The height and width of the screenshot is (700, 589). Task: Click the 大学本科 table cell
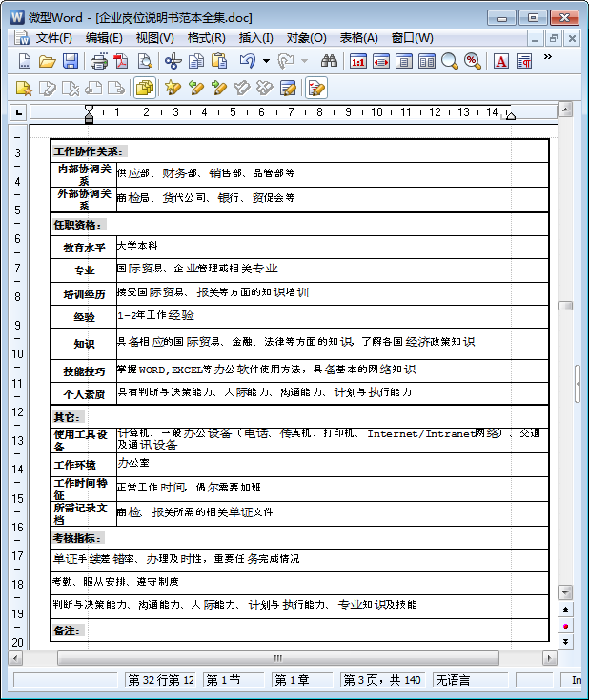(333, 248)
